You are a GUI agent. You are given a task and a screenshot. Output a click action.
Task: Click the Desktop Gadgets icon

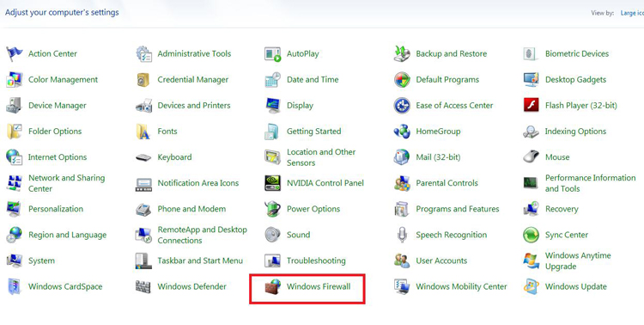tap(531, 80)
